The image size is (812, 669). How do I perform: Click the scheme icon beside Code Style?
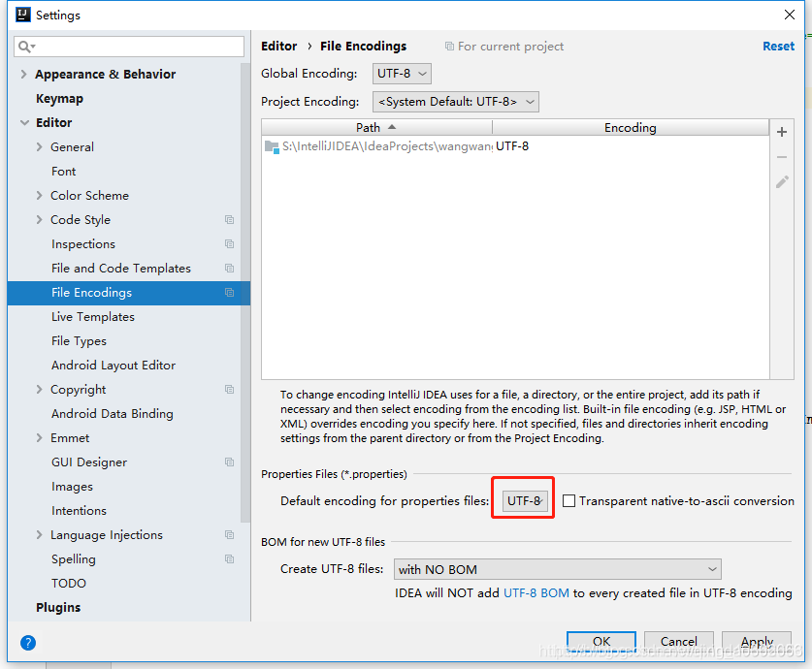[x=229, y=219]
